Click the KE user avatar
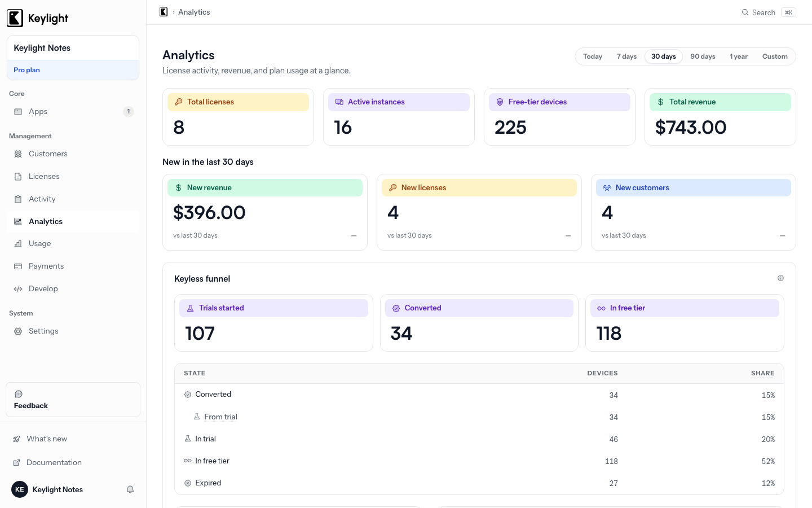This screenshot has width=812, height=508. click(20, 489)
